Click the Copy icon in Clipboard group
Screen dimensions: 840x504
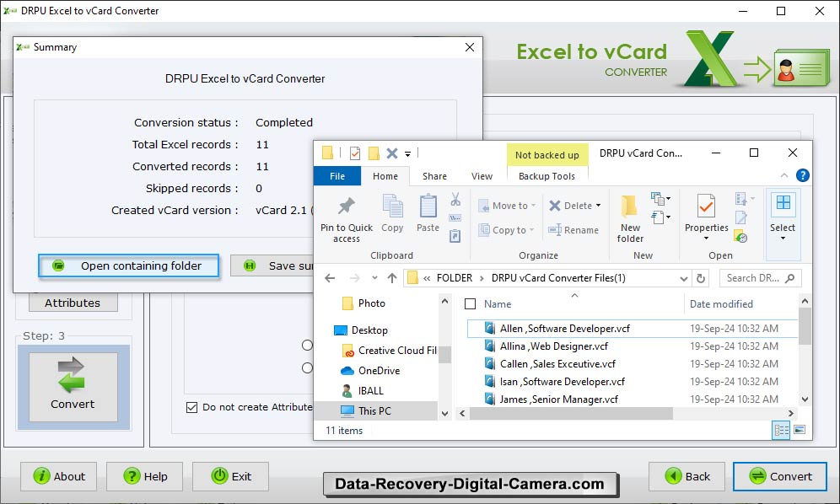pyautogui.click(x=392, y=206)
